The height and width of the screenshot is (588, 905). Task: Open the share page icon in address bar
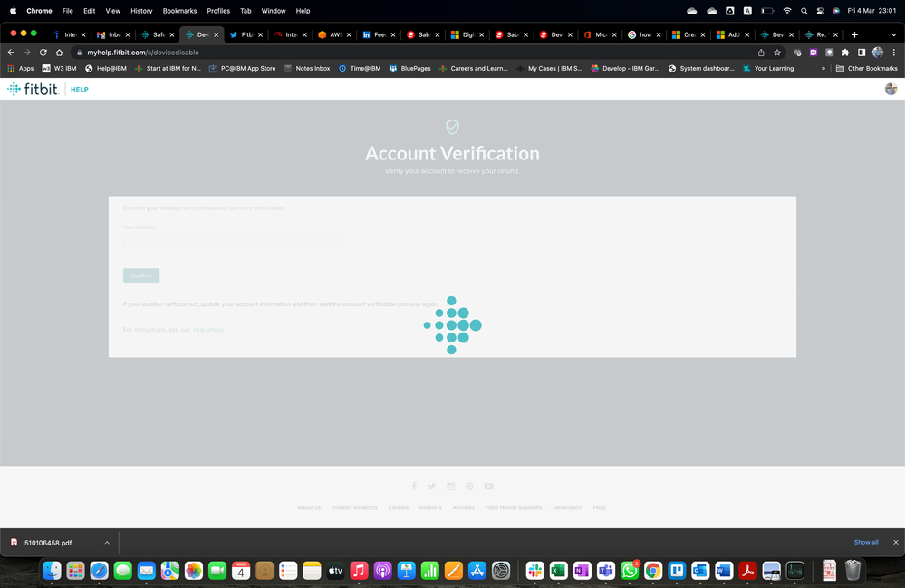(761, 53)
